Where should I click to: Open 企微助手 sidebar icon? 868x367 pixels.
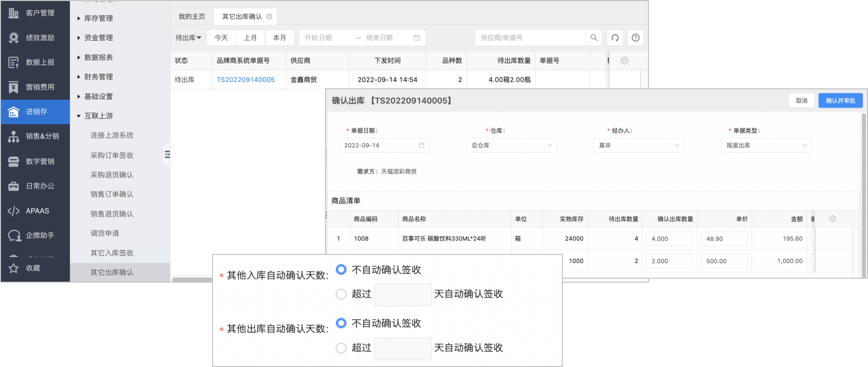pyautogui.click(x=14, y=236)
